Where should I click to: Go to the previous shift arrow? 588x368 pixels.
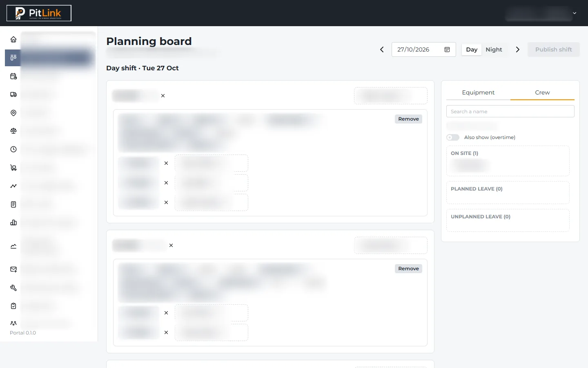pos(382,49)
